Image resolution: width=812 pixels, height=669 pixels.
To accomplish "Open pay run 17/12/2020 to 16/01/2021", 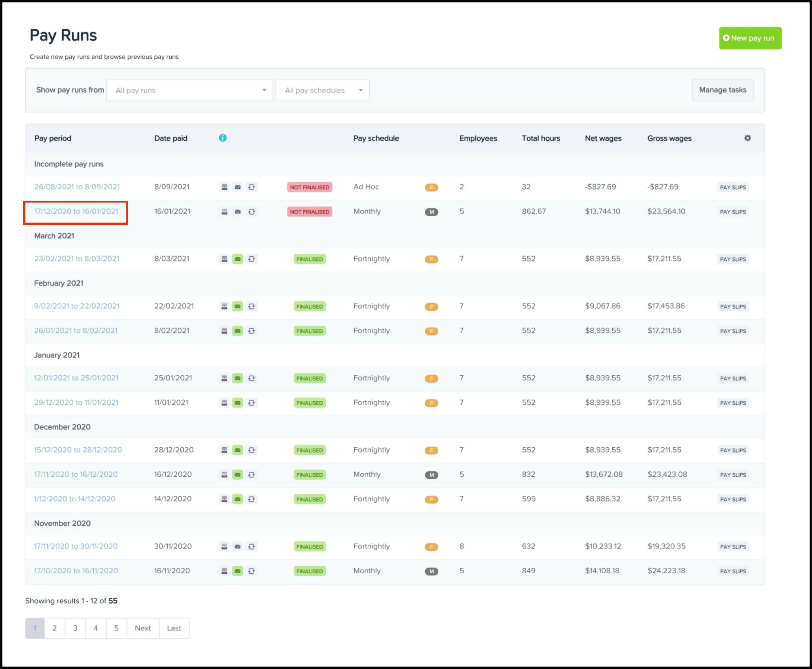I will [76, 211].
